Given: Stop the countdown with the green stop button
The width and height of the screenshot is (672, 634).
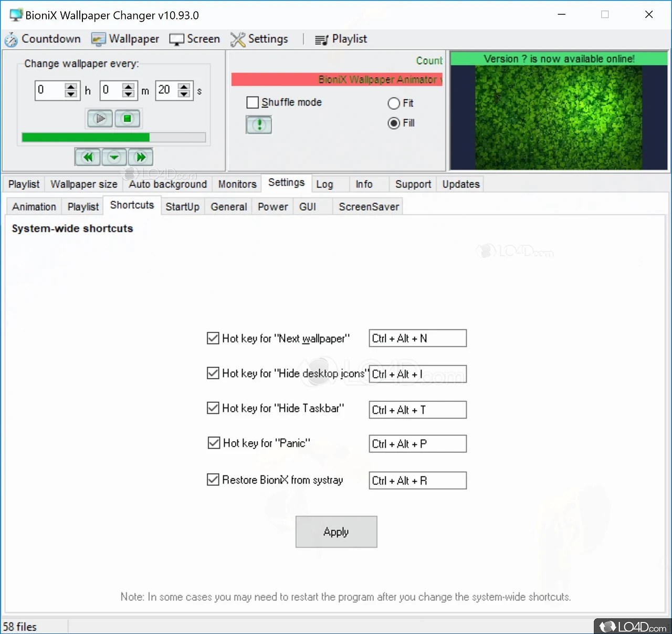Looking at the screenshot, I should [127, 119].
